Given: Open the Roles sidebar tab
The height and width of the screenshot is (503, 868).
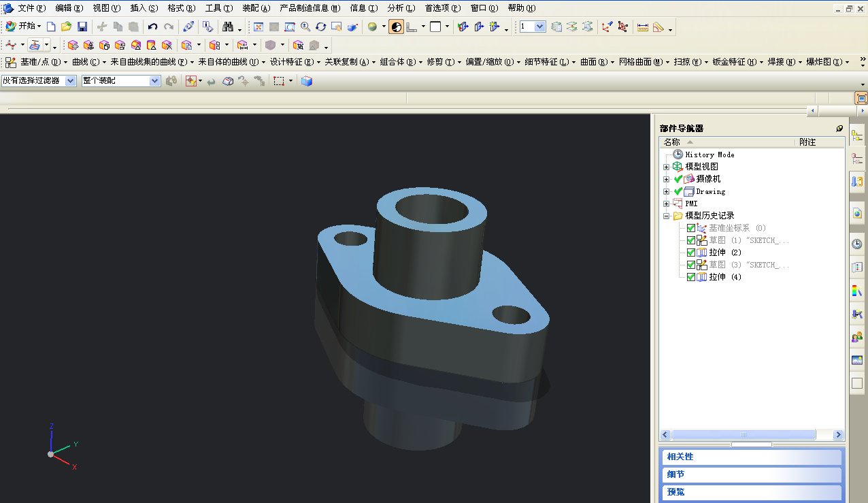Looking at the screenshot, I should (x=857, y=337).
